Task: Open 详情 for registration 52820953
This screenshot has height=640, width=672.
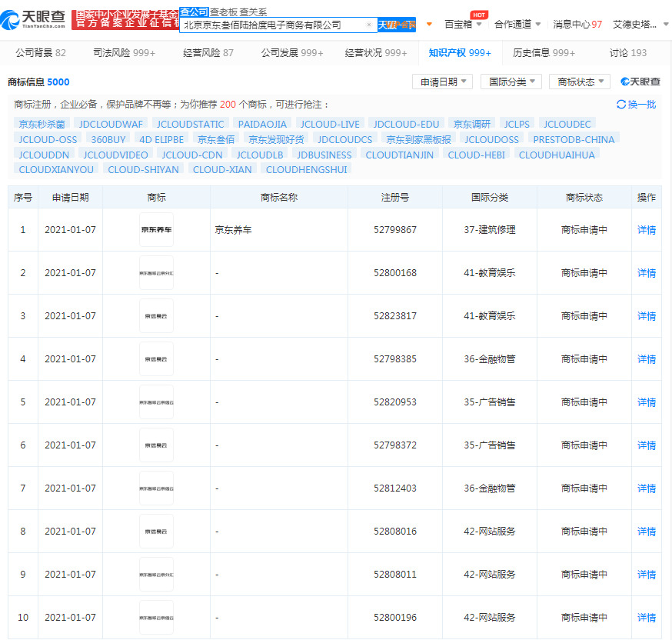Action: pyautogui.click(x=647, y=402)
